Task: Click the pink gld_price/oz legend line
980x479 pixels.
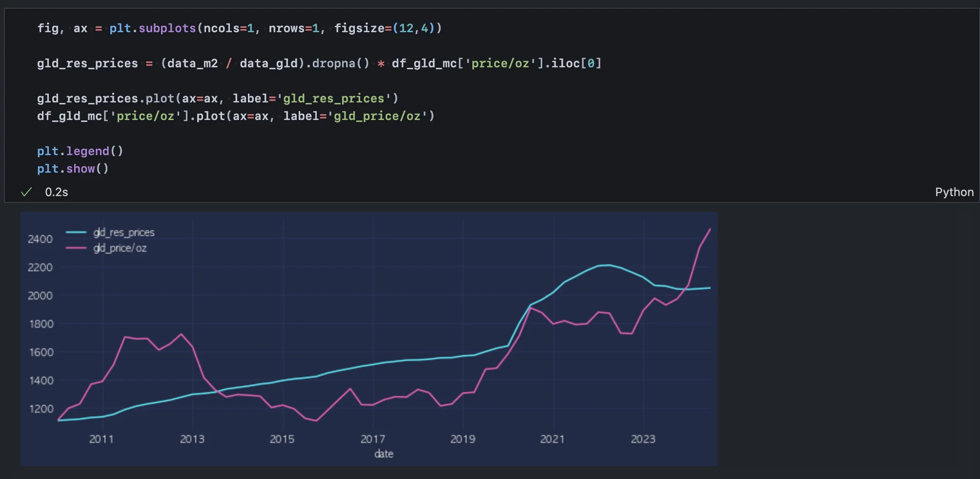Action: click(x=76, y=248)
